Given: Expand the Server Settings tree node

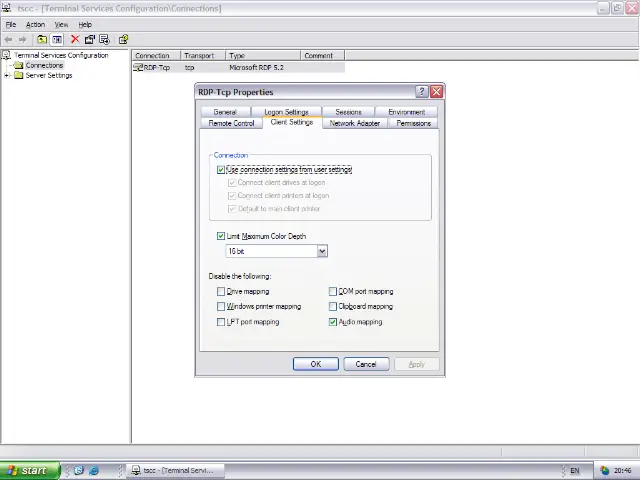Looking at the screenshot, I should click(6, 75).
